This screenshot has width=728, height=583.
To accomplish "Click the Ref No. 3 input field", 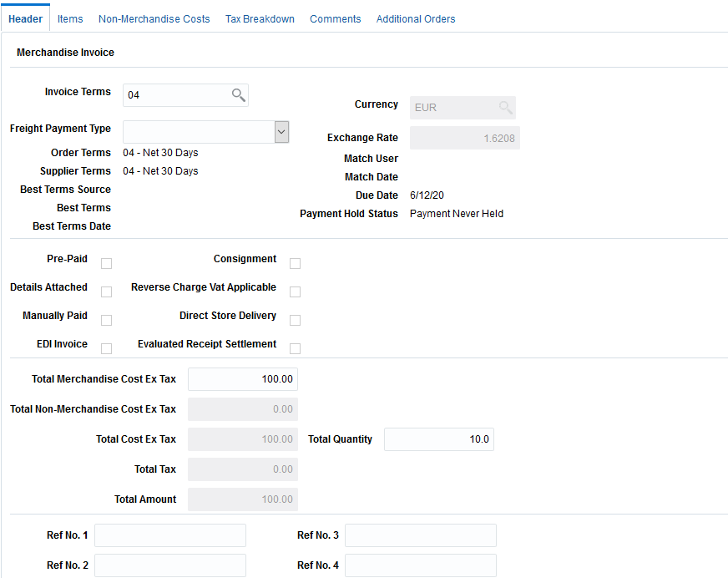I will pyautogui.click(x=420, y=535).
